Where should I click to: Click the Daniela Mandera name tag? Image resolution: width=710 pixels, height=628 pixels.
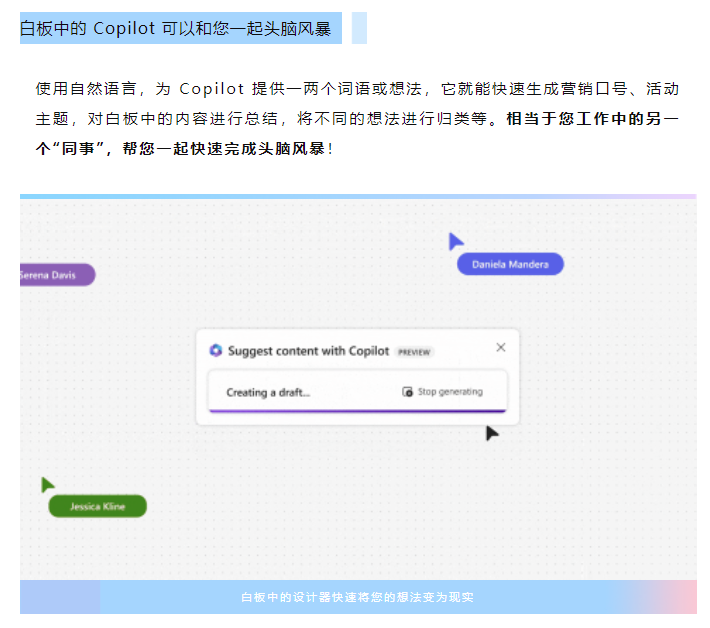click(510, 264)
